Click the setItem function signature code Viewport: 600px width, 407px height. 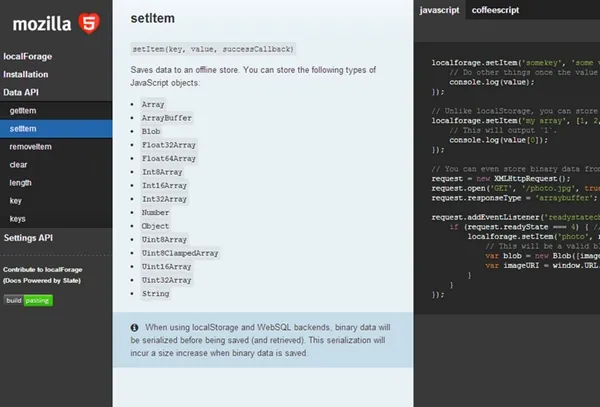(x=212, y=48)
